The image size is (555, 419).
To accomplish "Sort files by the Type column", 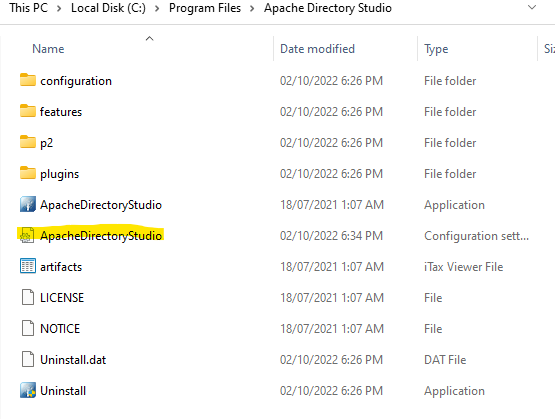I will coord(436,49).
